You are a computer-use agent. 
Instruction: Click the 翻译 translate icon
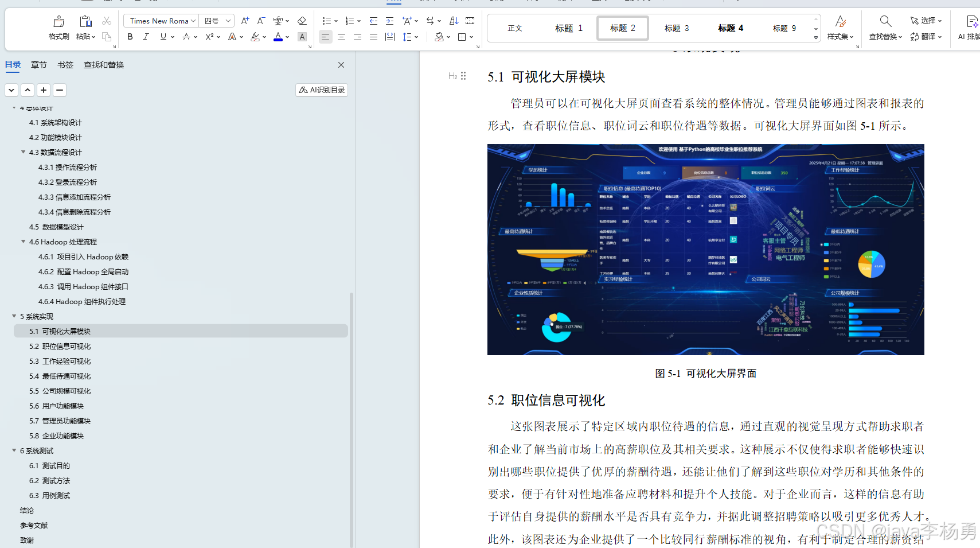[915, 37]
